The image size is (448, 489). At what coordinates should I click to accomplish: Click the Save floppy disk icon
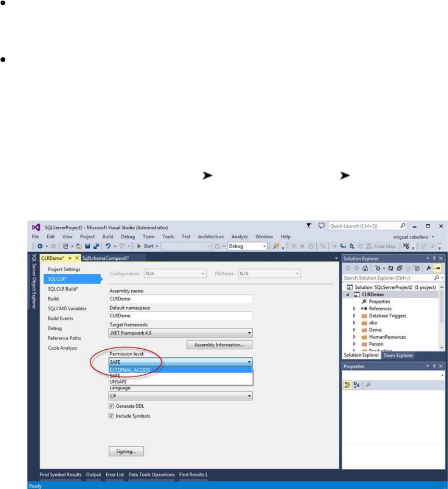coord(87,246)
